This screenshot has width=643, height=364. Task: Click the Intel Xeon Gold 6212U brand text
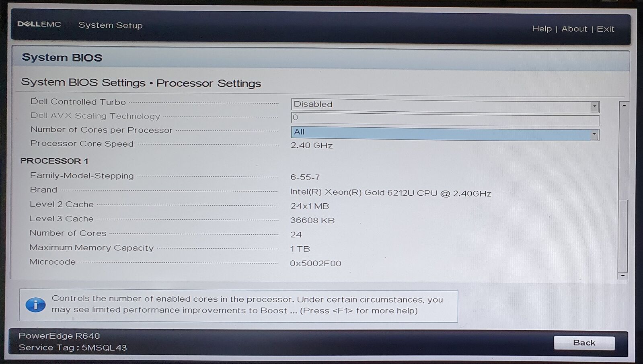[x=390, y=193]
